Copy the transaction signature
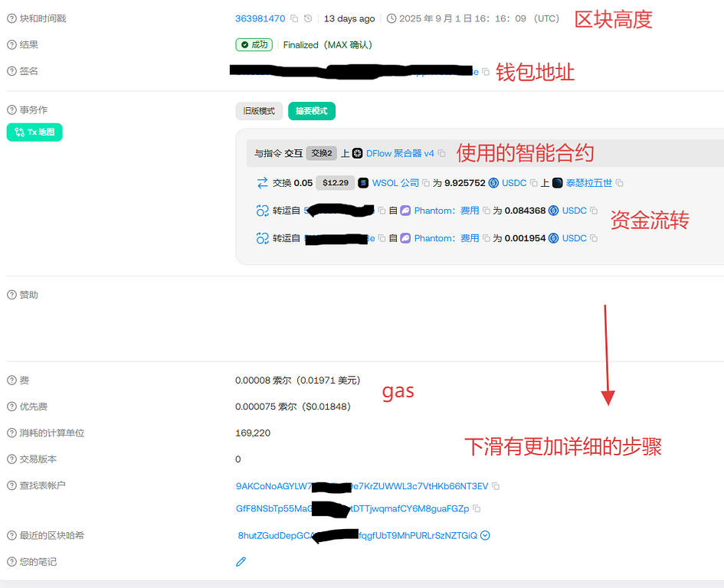 coord(486,71)
